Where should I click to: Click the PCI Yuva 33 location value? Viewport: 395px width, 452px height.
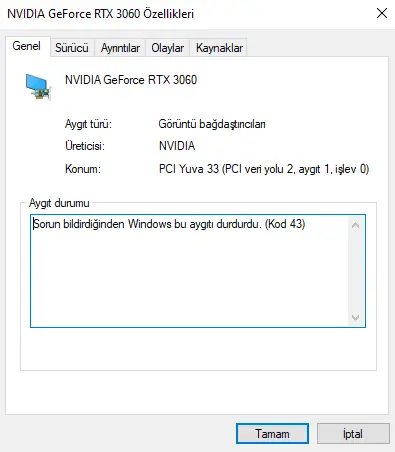click(x=264, y=169)
